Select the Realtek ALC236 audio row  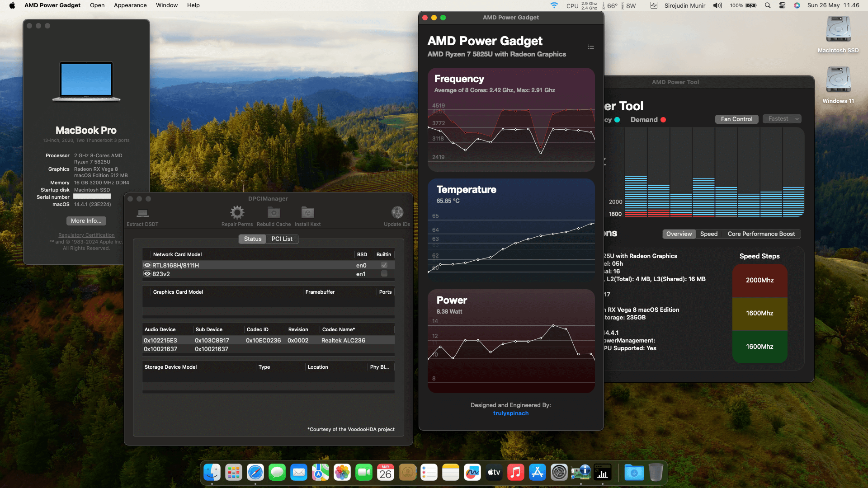tap(269, 341)
